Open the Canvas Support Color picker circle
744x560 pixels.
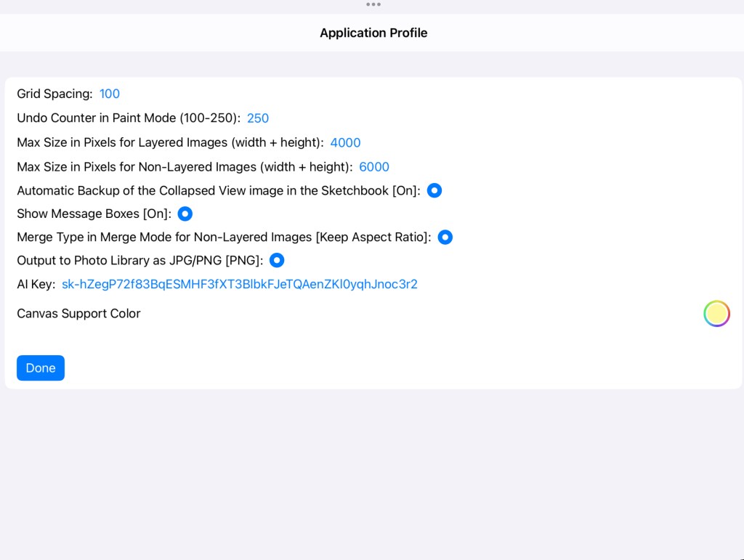coord(716,314)
